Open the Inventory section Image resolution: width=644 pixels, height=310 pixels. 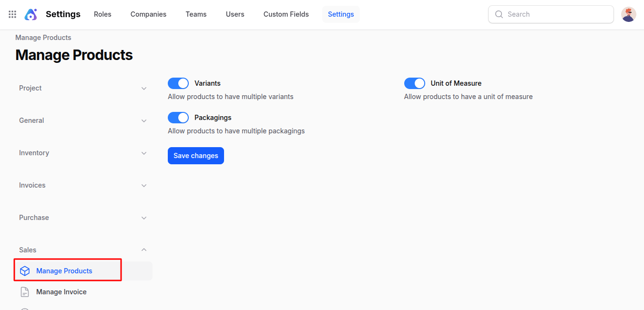(144, 153)
